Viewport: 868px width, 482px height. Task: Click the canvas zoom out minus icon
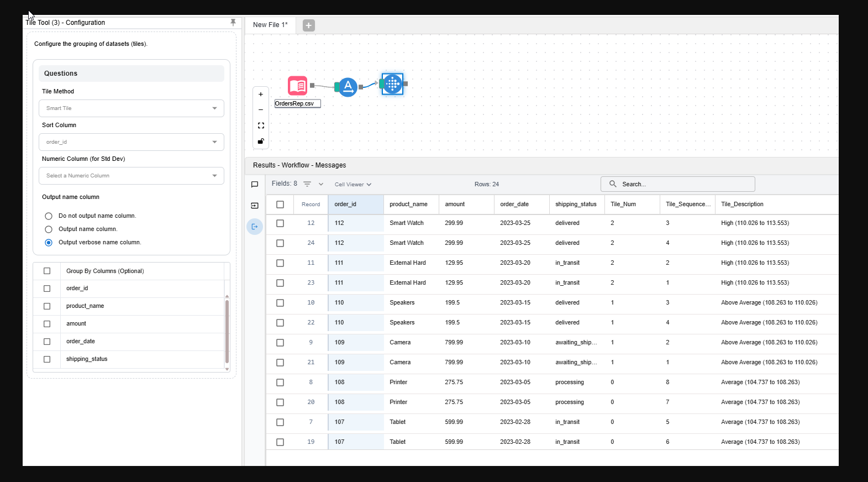point(261,110)
